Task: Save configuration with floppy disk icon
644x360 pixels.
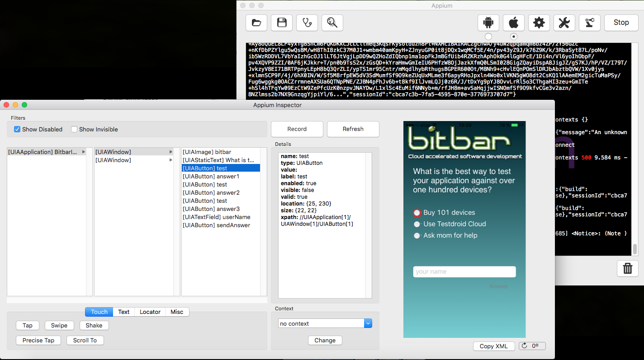Action: point(282,23)
